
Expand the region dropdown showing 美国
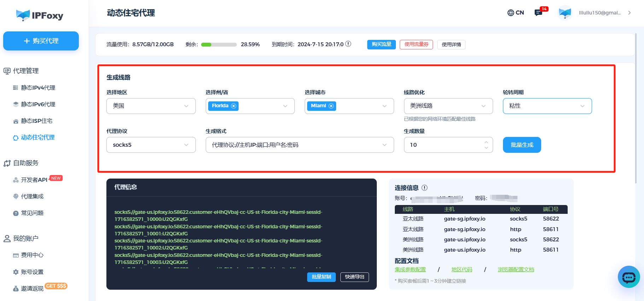point(151,106)
